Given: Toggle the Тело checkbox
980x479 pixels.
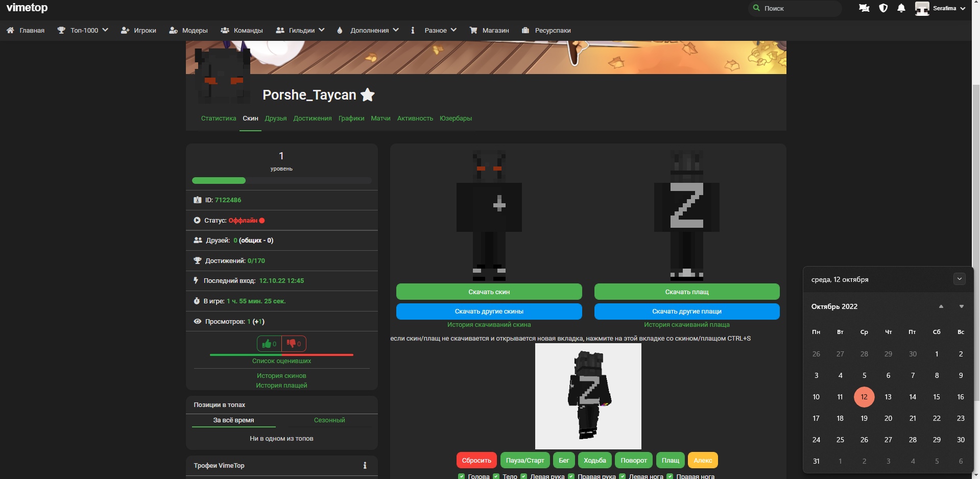Looking at the screenshot, I should tap(496, 476).
